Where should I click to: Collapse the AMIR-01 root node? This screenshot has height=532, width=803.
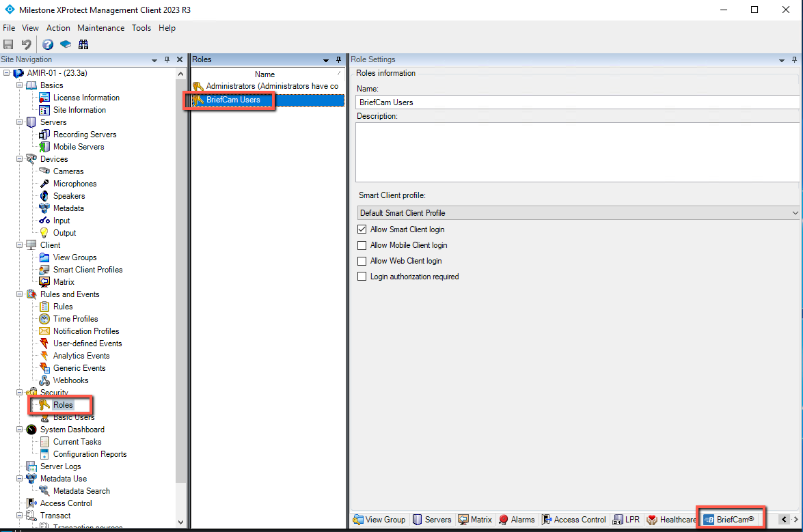[7, 73]
